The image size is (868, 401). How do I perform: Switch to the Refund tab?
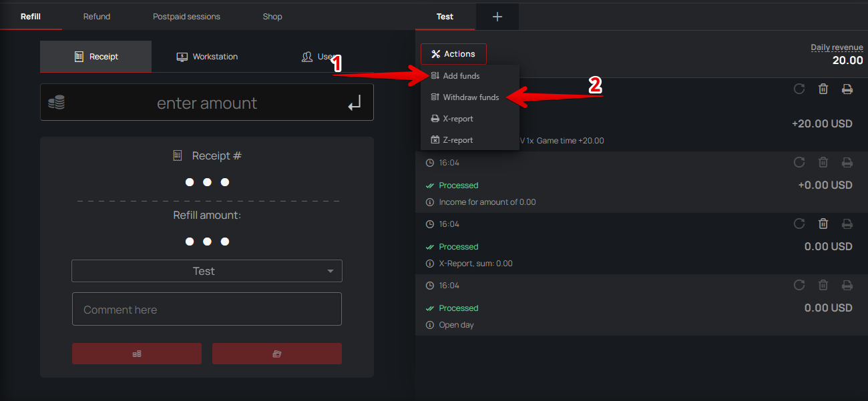pyautogui.click(x=97, y=17)
